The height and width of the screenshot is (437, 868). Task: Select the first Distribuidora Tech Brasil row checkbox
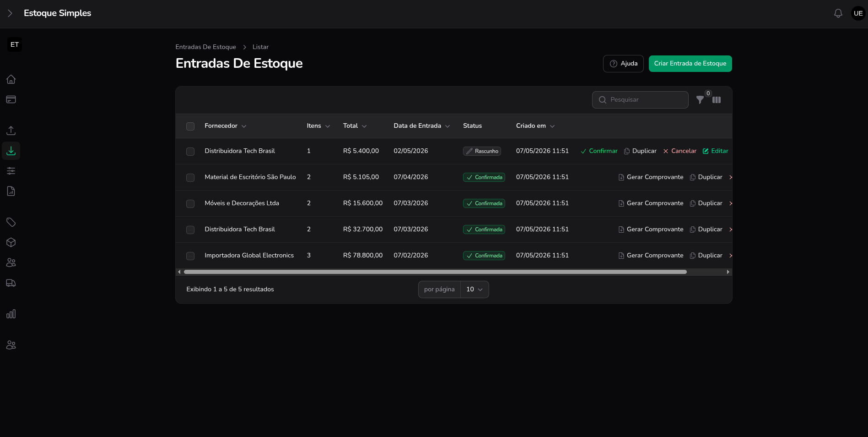pos(190,152)
